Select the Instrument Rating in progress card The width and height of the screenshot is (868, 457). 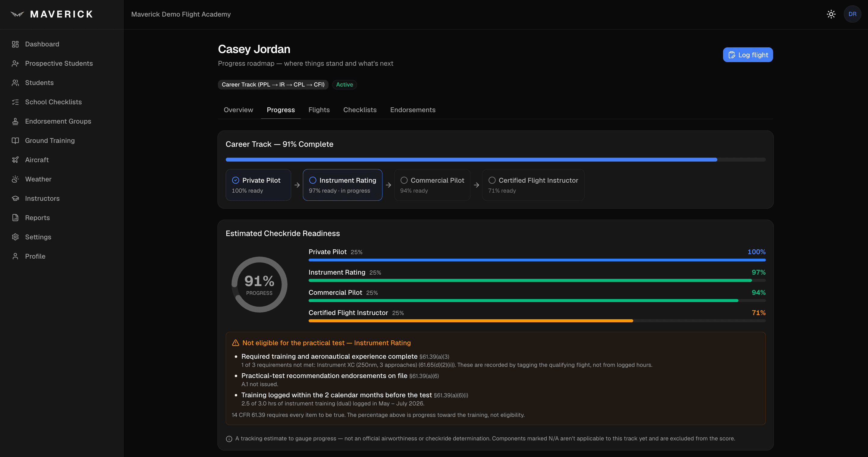click(342, 185)
